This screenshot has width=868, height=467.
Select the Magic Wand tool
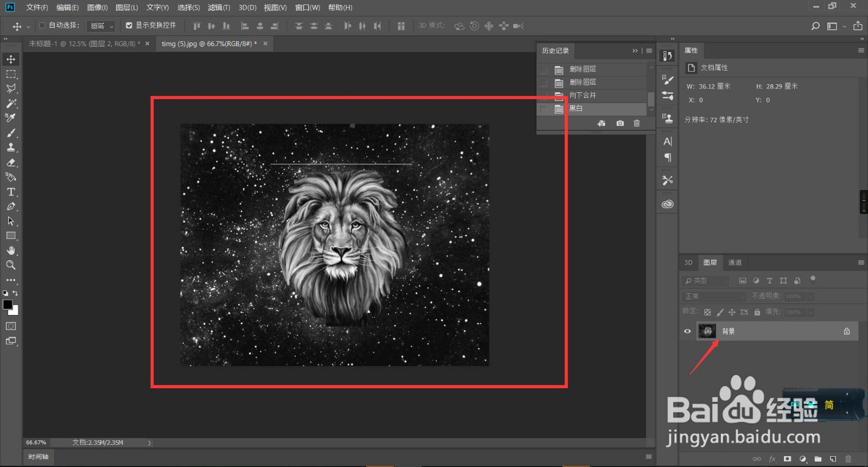[x=11, y=103]
